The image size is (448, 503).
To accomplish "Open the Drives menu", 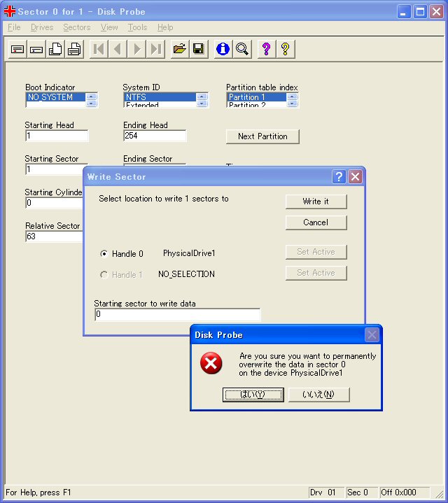I will tap(42, 27).
